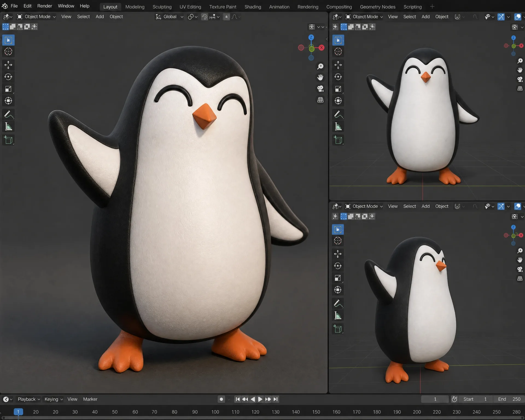This screenshot has width=525, height=420.
Task: Open Keying dropdown in timeline
Action: pyautogui.click(x=54, y=399)
